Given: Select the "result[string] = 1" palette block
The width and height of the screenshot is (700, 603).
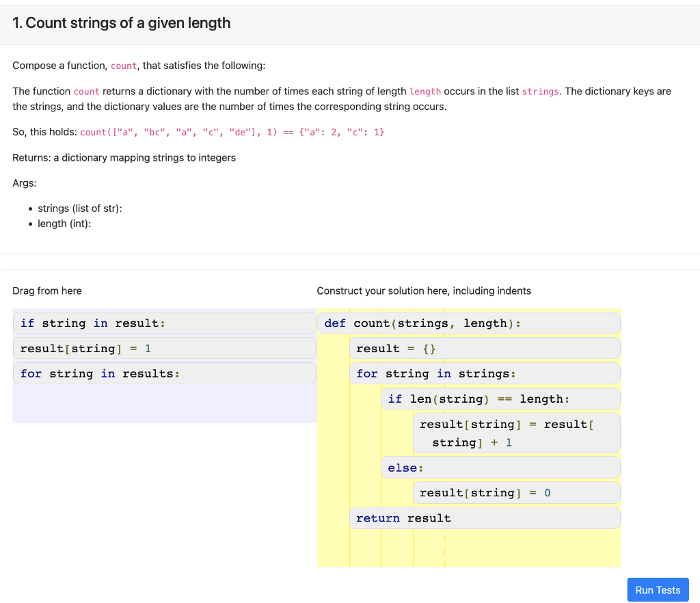Looking at the screenshot, I should point(164,348).
